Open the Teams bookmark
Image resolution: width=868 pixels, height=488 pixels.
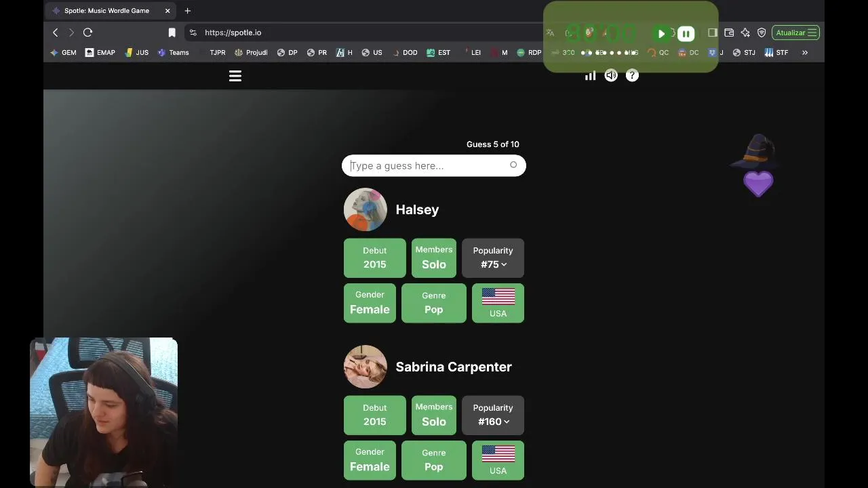[173, 52]
